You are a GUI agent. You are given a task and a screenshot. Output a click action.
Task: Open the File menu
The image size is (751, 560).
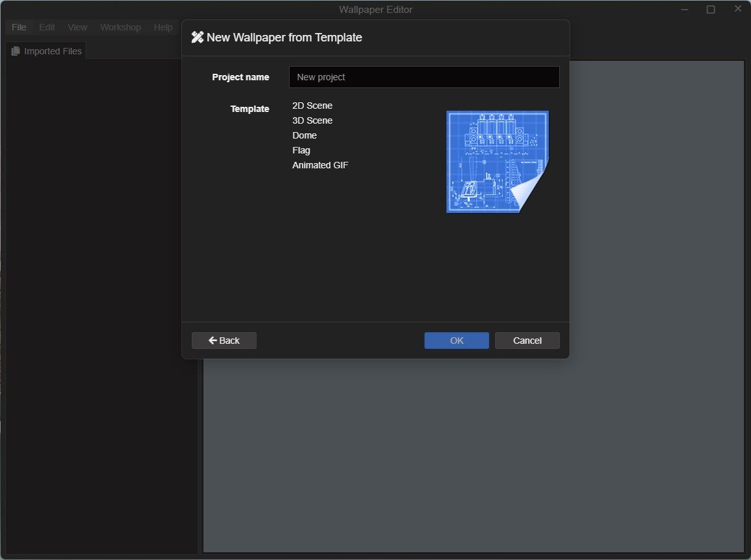[x=18, y=27]
